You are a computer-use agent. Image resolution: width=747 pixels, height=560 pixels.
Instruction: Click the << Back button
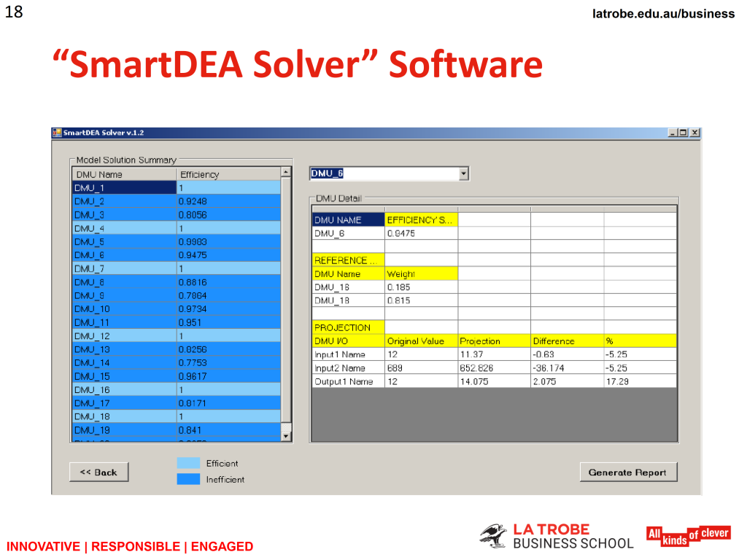click(99, 472)
